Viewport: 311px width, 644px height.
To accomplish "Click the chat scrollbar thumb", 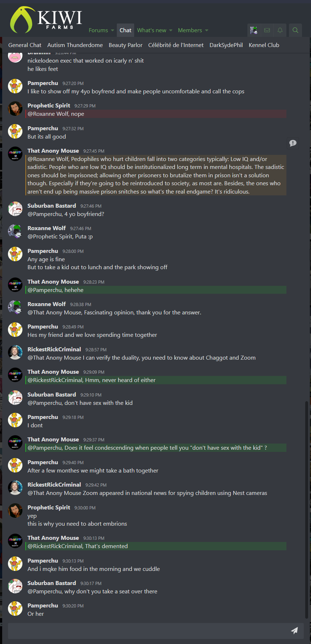I will (x=307, y=507).
